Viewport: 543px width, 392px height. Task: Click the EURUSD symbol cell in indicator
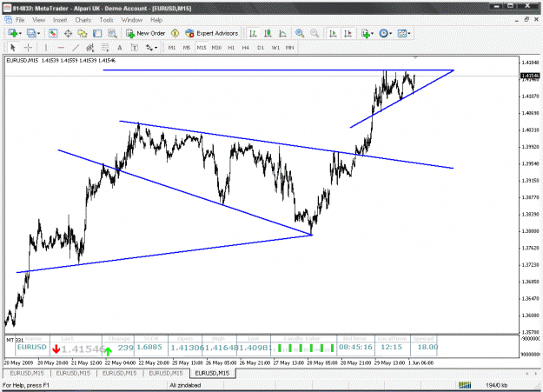32,347
